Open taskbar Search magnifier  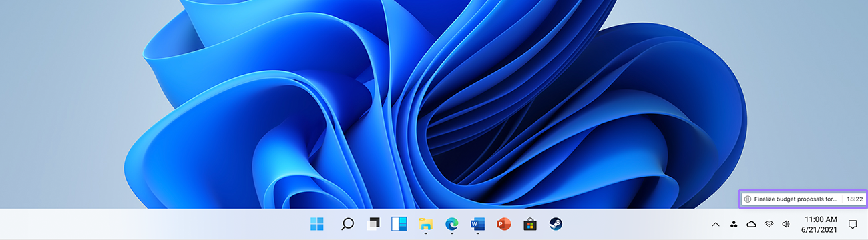point(347,224)
